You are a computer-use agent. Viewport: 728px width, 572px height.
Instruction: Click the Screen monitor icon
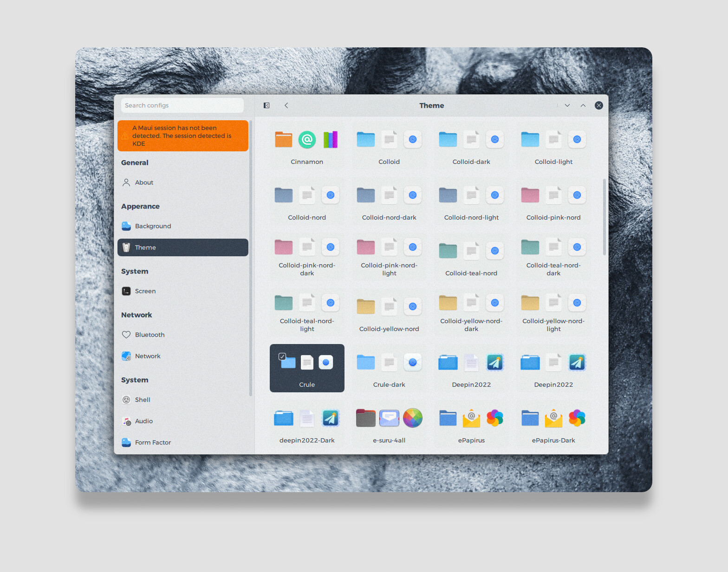tap(126, 291)
